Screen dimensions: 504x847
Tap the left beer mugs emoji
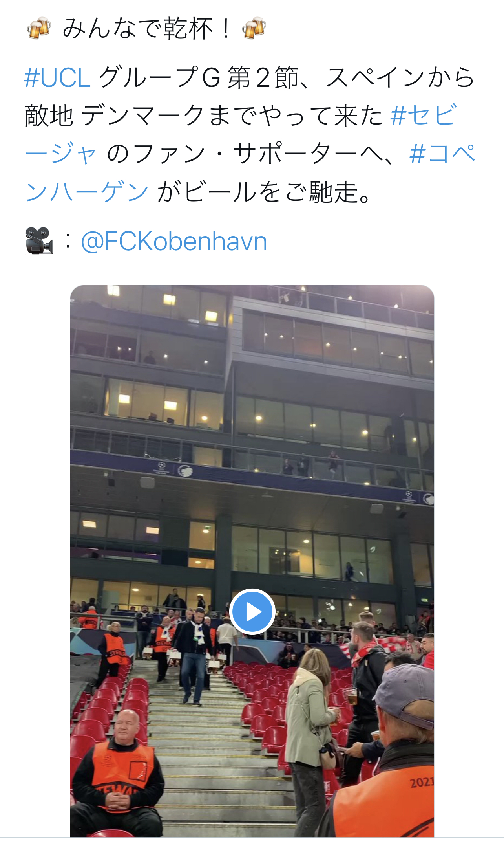(39, 28)
